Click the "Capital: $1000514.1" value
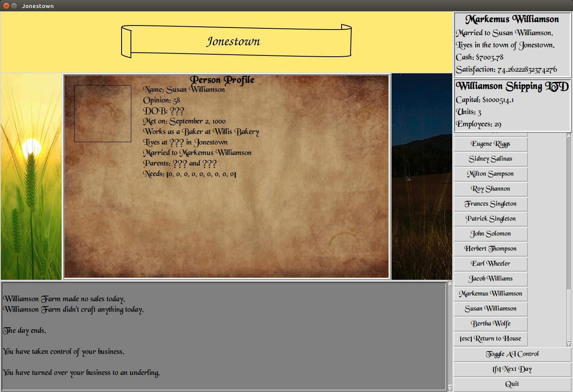The width and height of the screenshot is (573, 392). pyautogui.click(x=485, y=100)
